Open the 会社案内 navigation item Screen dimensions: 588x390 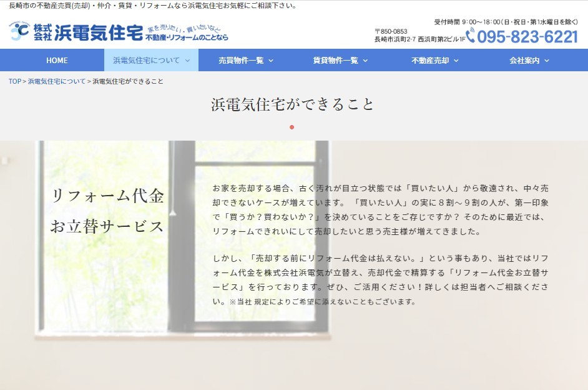pyautogui.click(x=524, y=61)
